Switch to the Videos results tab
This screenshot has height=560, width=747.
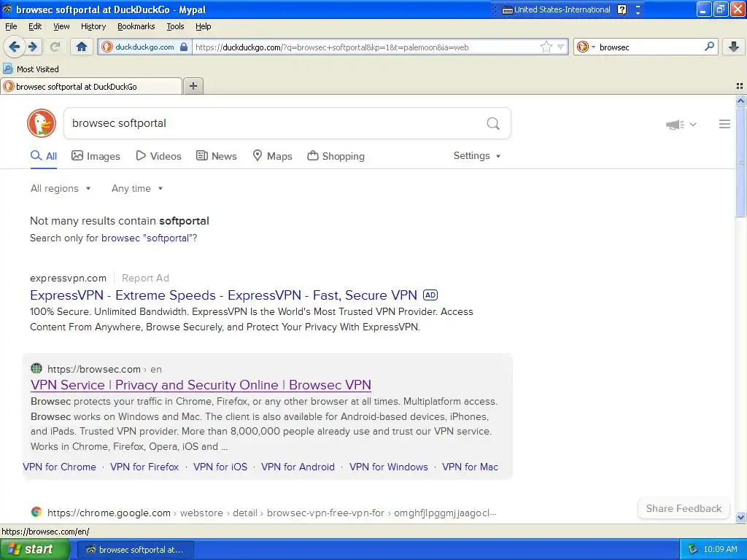pos(158,156)
